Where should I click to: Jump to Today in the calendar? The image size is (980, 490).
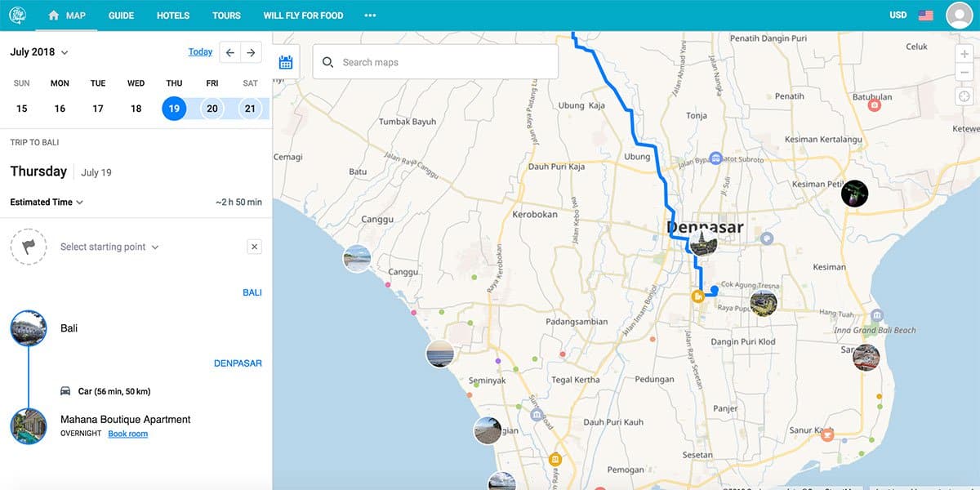pyautogui.click(x=200, y=52)
